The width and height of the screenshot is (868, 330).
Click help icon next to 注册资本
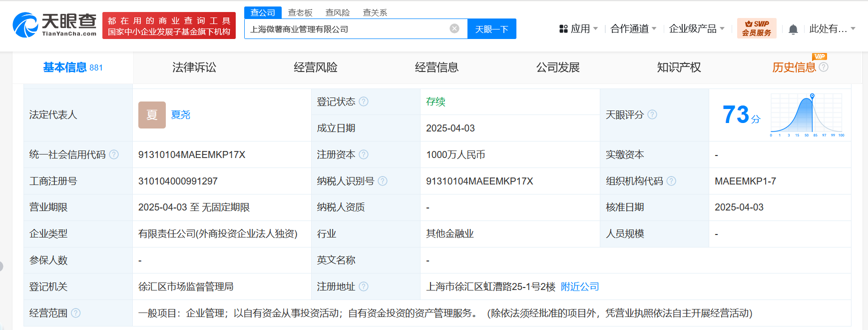coord(364,154)
